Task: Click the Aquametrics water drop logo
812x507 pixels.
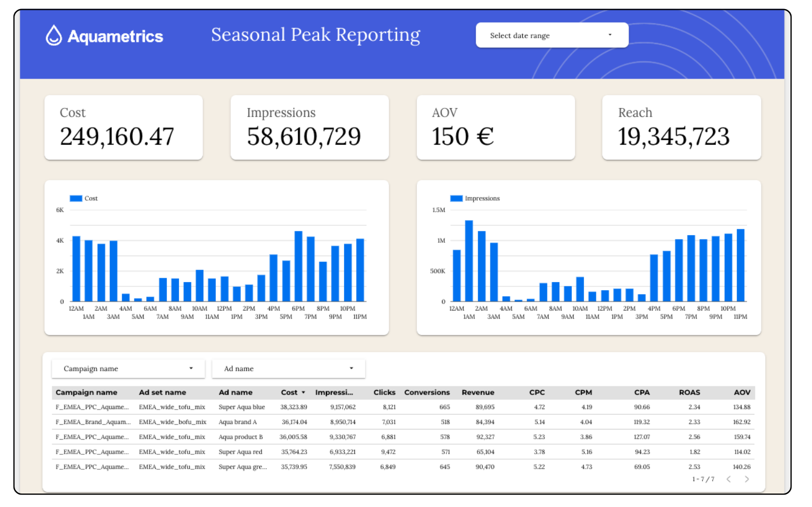Action: pyautogui.click(x=54, y=36)
